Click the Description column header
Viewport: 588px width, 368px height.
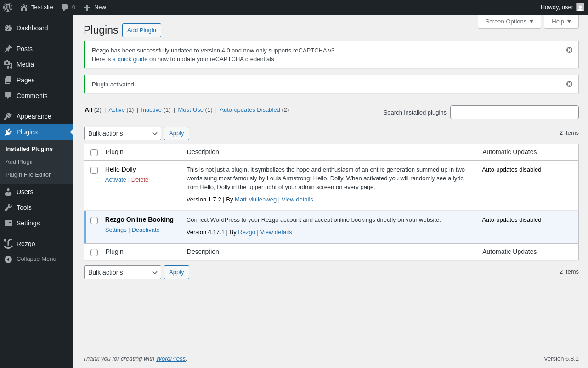(x=203, y=152)
